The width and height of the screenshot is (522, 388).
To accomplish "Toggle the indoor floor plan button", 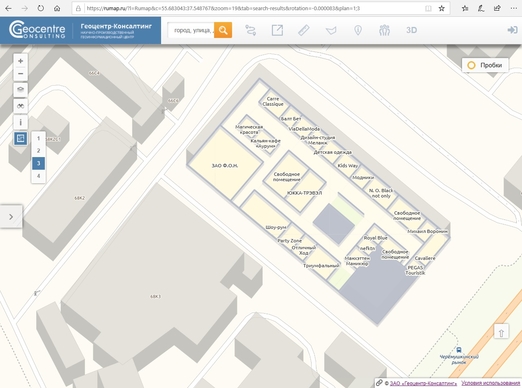I will click(21, 138).
